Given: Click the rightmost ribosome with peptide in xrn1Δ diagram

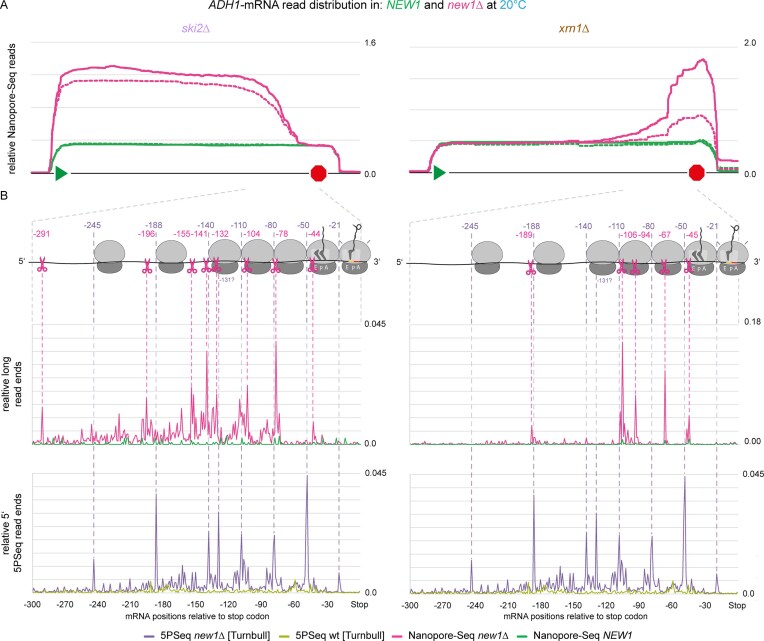Looking at the screenshot, I should click(x=732, y=258).
